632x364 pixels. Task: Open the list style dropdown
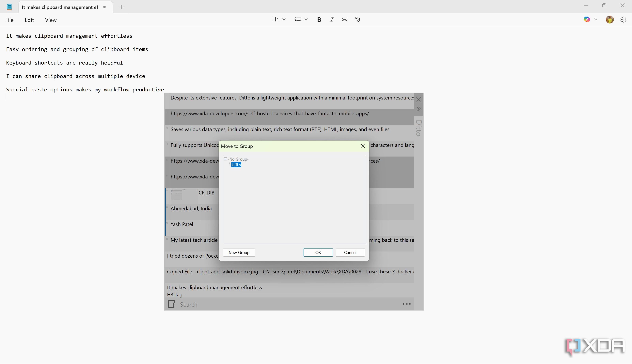301,20
